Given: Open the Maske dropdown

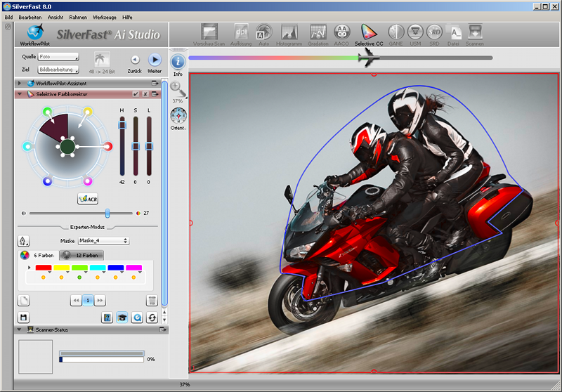Looking at the screenshot, I should (104, 240).
